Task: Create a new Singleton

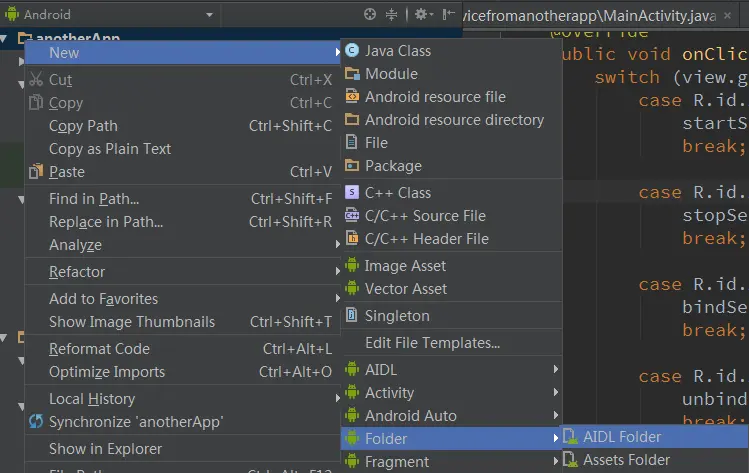Action: (397, 315)
